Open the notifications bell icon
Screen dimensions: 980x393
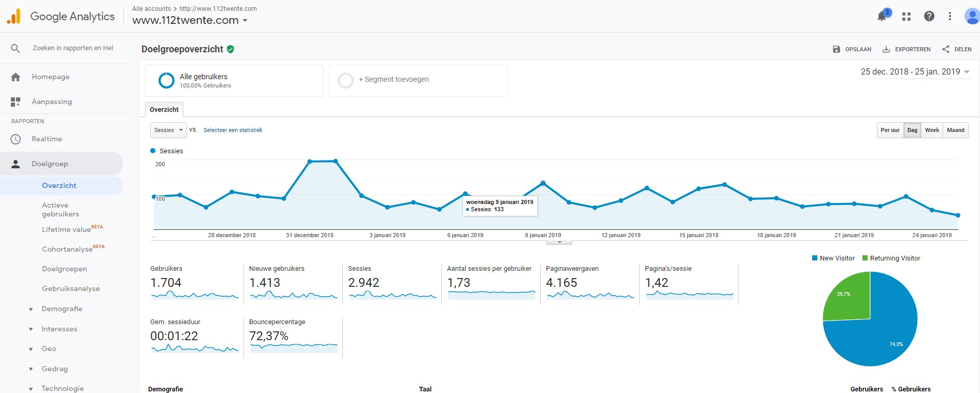coord(882,17)
